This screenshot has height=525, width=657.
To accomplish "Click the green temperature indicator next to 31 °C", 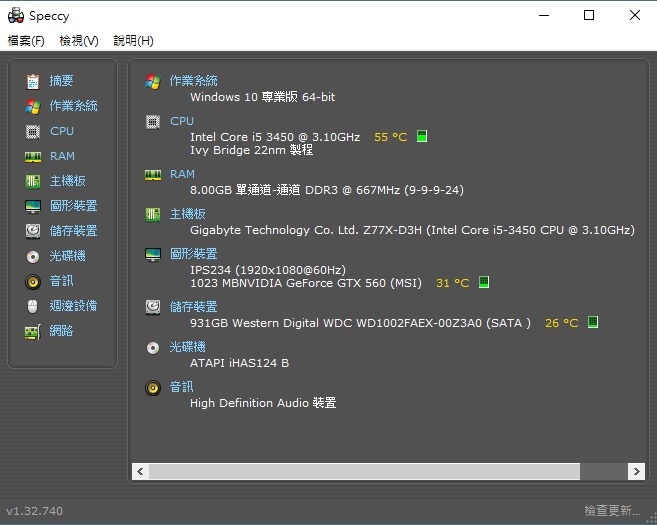I will click(484, 282).
